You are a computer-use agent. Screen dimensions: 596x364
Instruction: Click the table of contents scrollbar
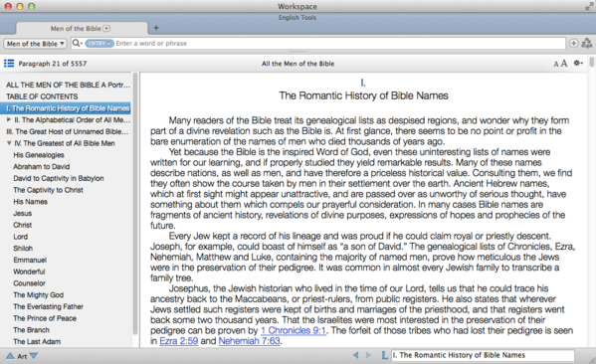pyautogui.click(x=135, y=205)
